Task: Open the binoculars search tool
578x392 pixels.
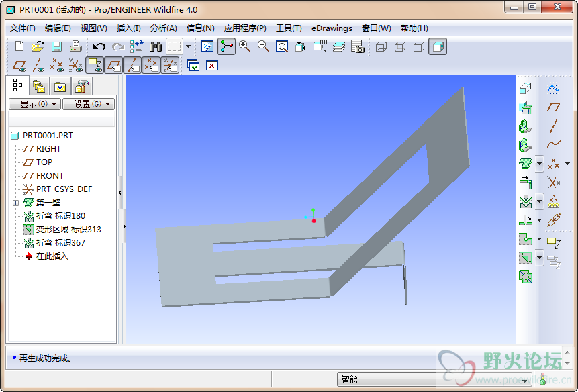Action: pos(156,47)
